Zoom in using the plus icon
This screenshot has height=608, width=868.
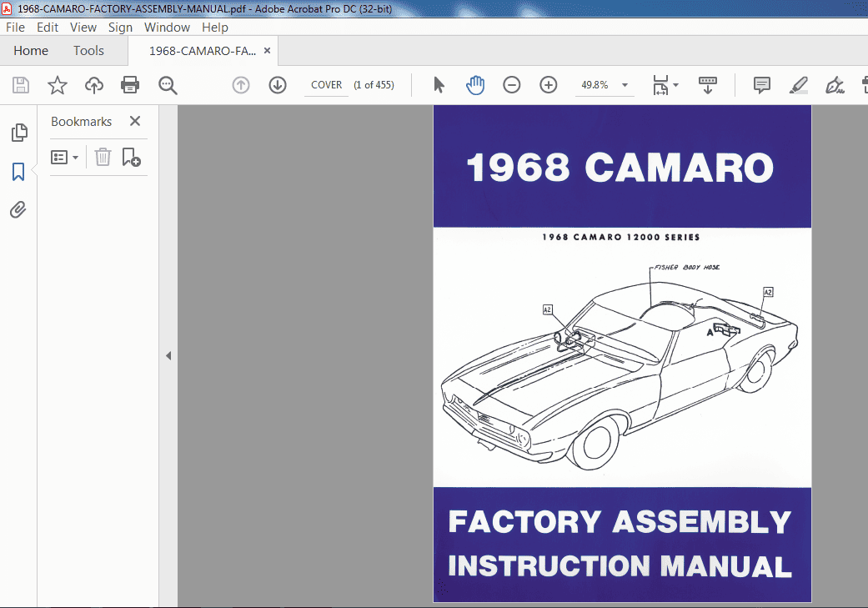coord(548,84)
